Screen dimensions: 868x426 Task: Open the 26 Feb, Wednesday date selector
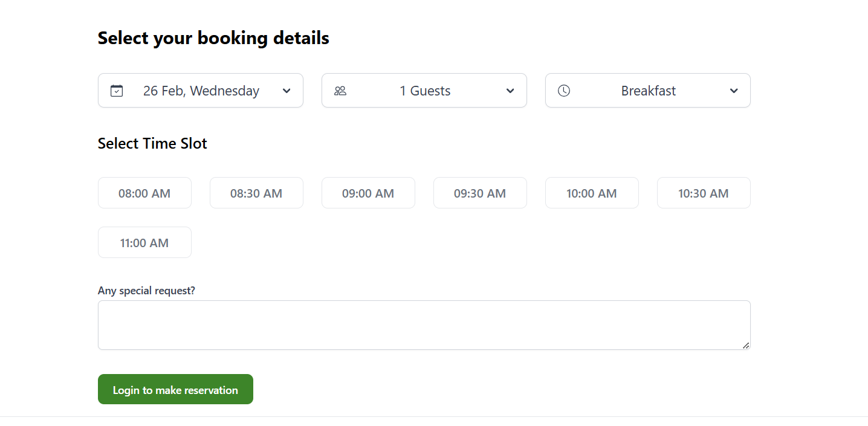pos(201,91)
